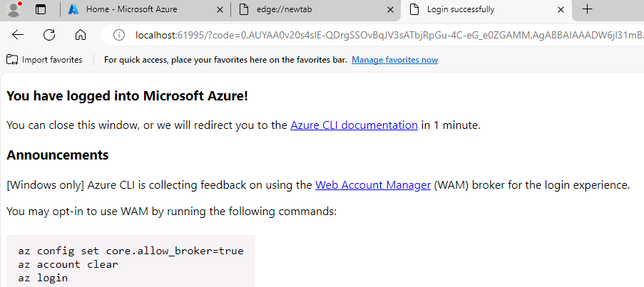Open the Azure CLI documentation link
Viewport: 644px width, 287px height.
(354, 125)
